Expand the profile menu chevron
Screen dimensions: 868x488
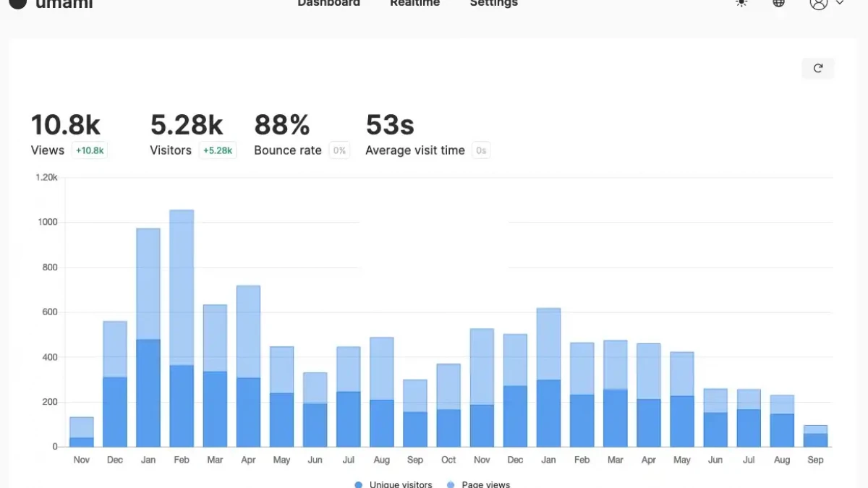[x=840, y=3]
